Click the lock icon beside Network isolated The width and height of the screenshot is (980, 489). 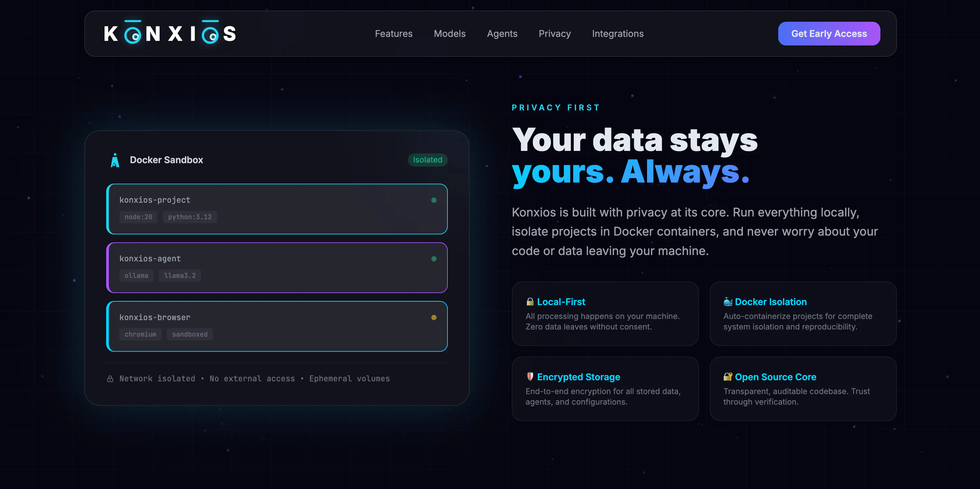pyautogui.click(x=110, y=378)
